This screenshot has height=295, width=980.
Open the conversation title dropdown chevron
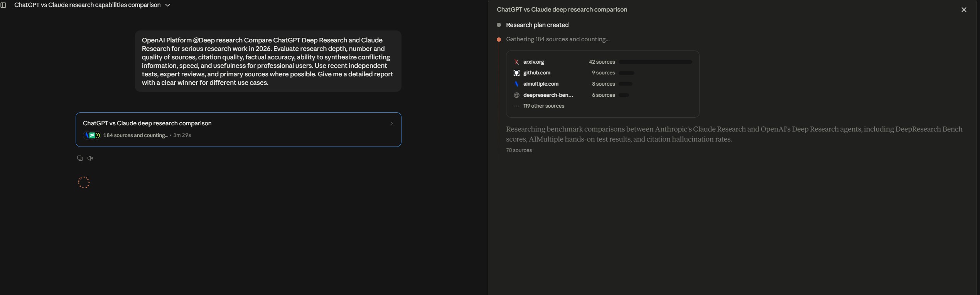coord(167,5)
